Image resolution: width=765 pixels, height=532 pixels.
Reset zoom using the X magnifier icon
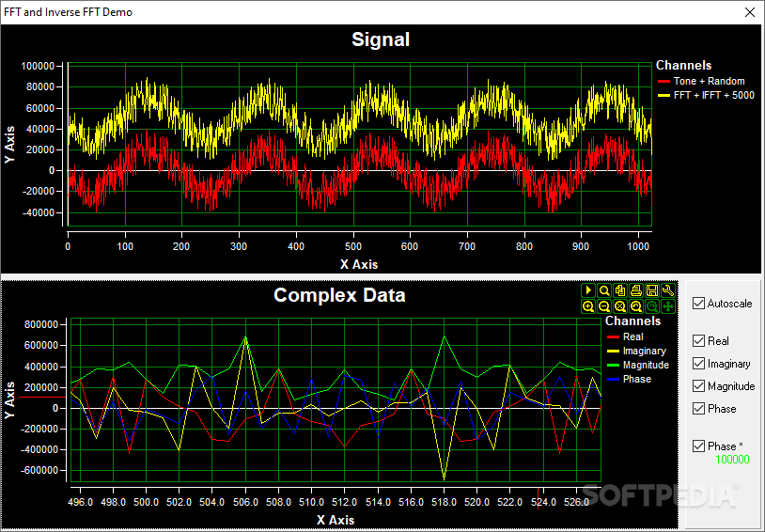620,306
